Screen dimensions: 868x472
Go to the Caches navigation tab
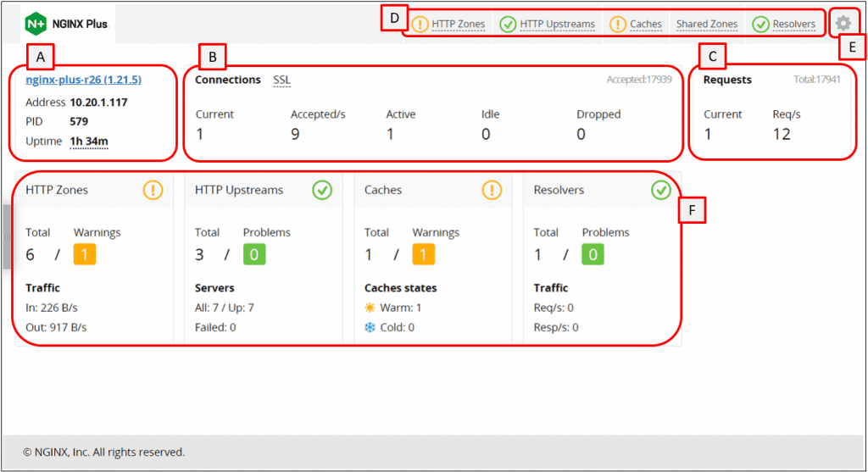646,24
